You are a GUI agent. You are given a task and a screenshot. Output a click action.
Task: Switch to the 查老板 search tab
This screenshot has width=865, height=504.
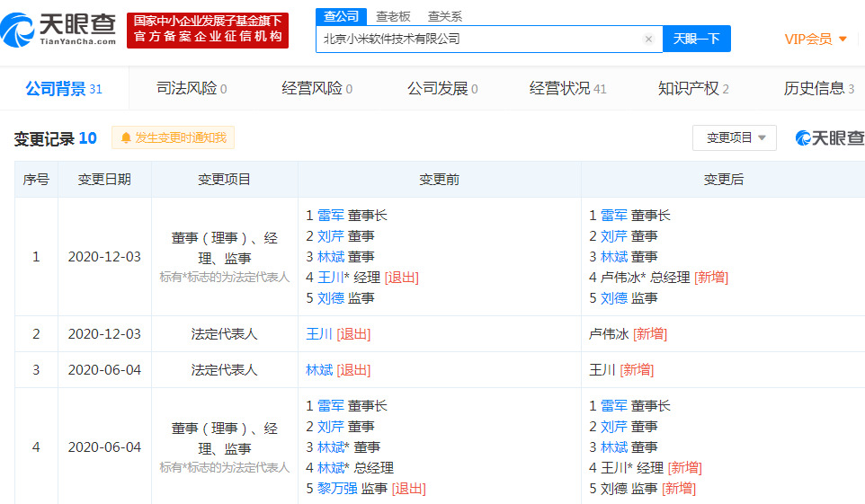(x=393, y=16)
